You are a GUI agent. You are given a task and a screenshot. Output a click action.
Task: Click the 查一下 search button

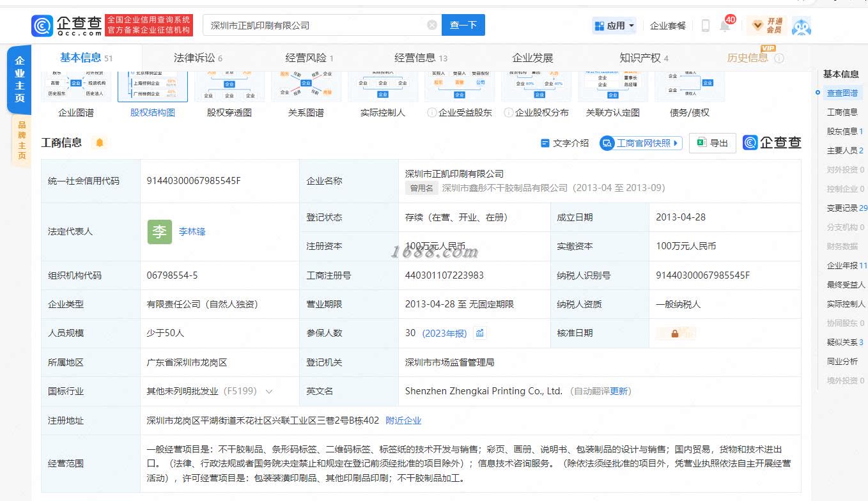[463, 25]
